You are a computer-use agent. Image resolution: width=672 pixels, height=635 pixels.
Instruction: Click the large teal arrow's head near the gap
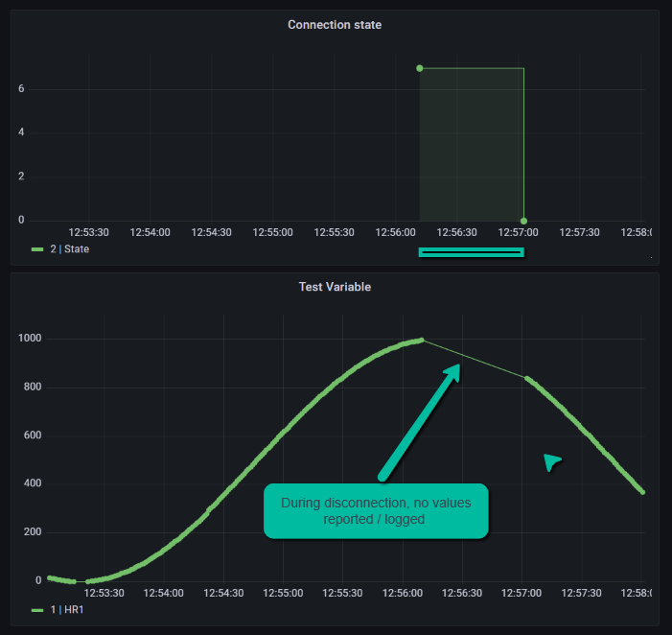452,370
